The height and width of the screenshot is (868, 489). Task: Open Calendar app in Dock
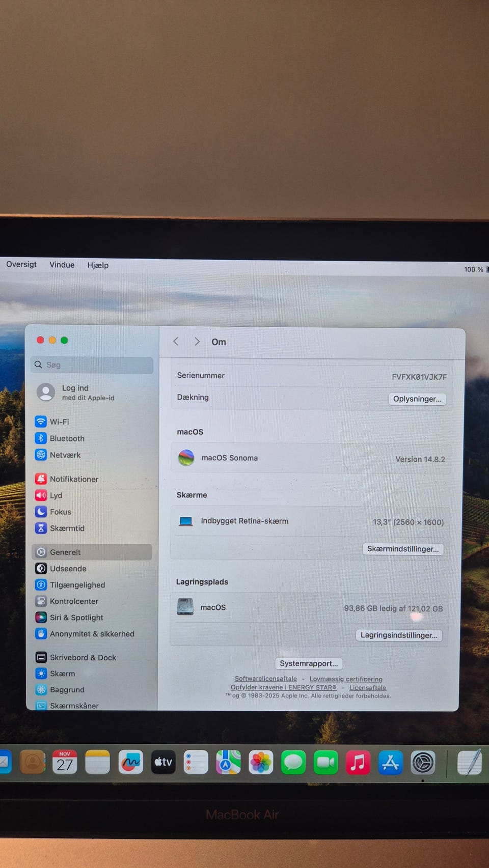(65, 762)
